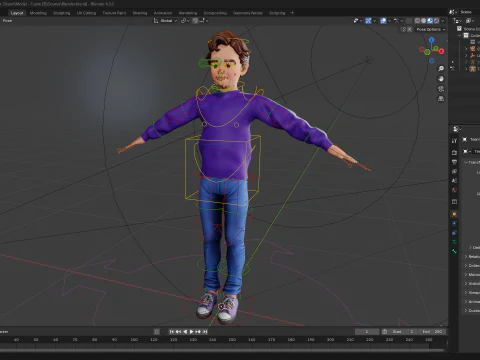Open the Global transform orientation dropdown
Screen dimensions: 480x360
click(x=165, y=21)
